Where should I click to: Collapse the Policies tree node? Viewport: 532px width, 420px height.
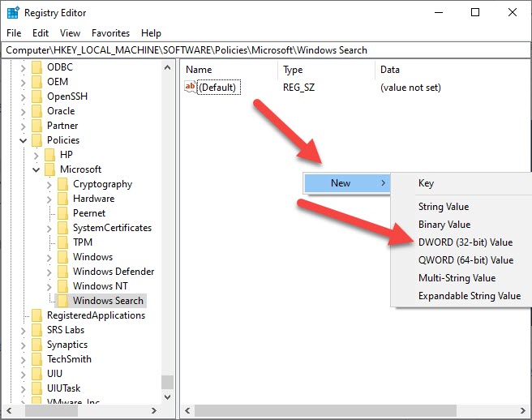coord(23,140)
